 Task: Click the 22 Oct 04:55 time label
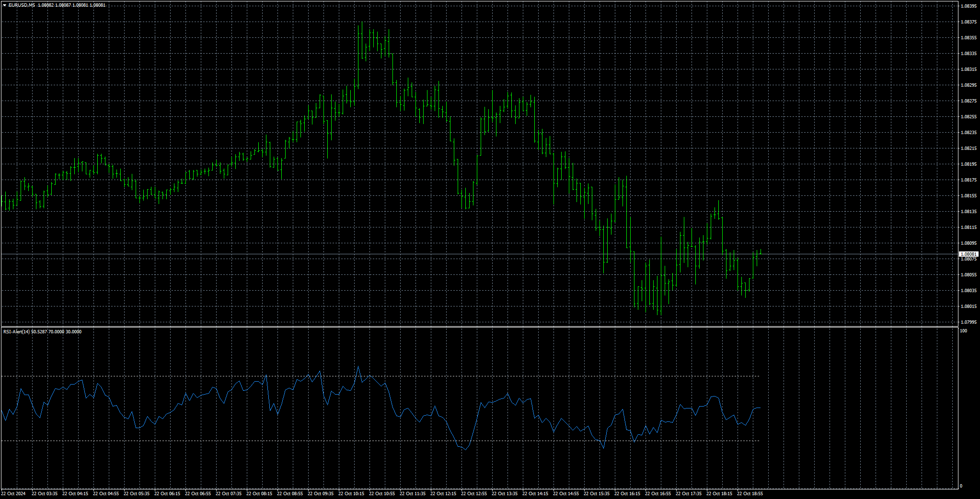pyautogui.click(x=106, y=494)
